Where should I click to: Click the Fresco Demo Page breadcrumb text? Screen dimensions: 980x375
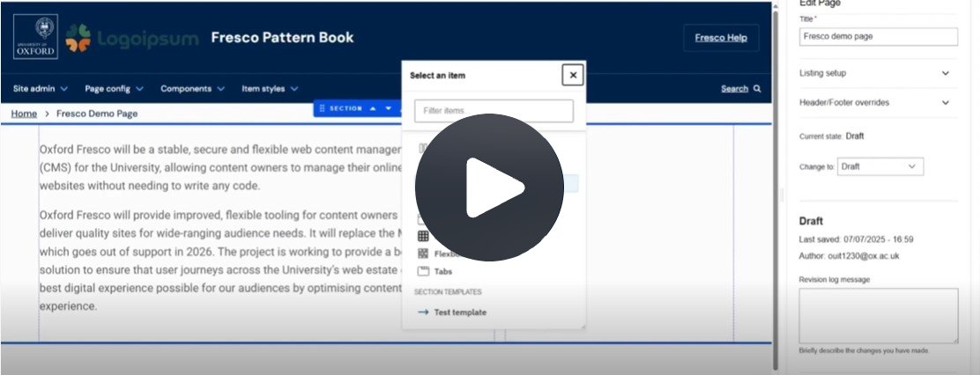pos(97,114)
